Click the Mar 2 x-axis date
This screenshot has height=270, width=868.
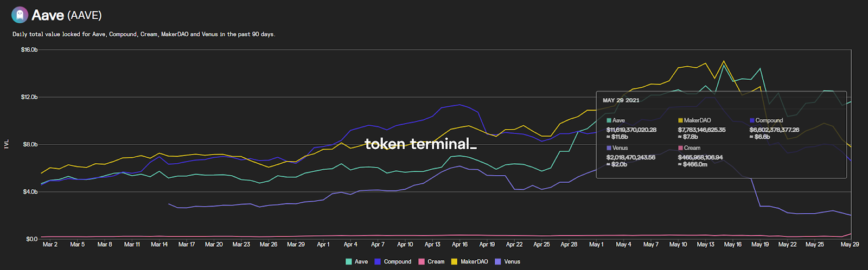50,245
